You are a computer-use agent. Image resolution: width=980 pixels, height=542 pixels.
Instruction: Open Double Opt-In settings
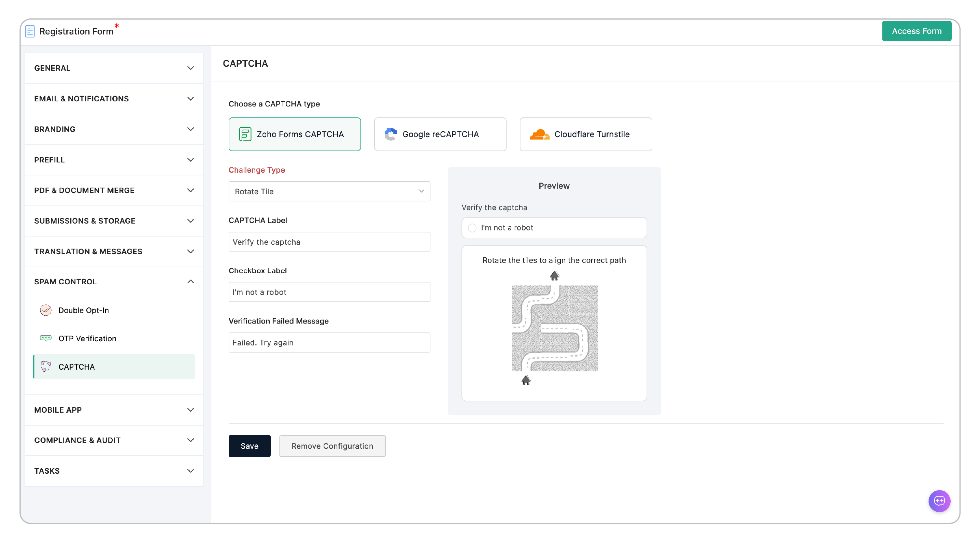[x=114, y=310]
